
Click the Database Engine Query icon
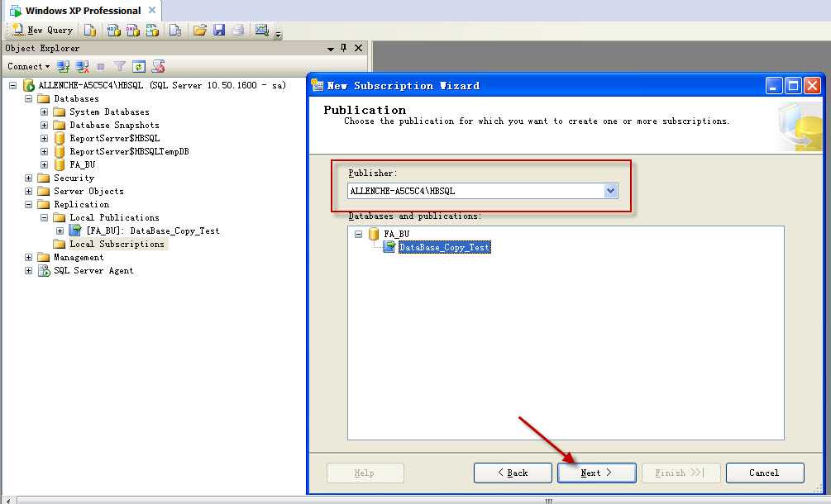[x=90, y=31]
